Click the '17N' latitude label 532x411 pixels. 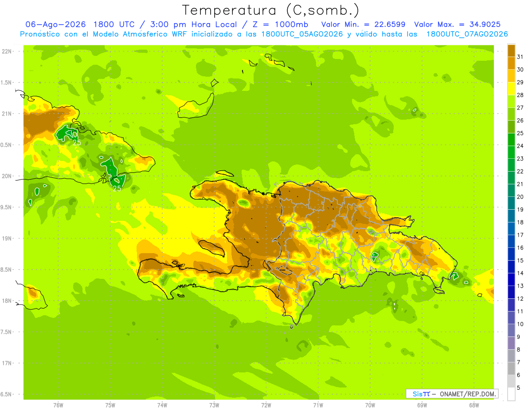(8, 363)
